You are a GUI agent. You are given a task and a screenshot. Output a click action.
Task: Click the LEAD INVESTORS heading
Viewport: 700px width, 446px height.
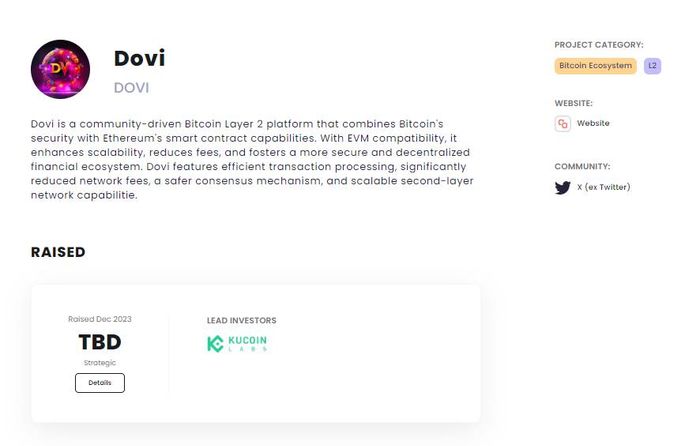(x=242, y=321)
